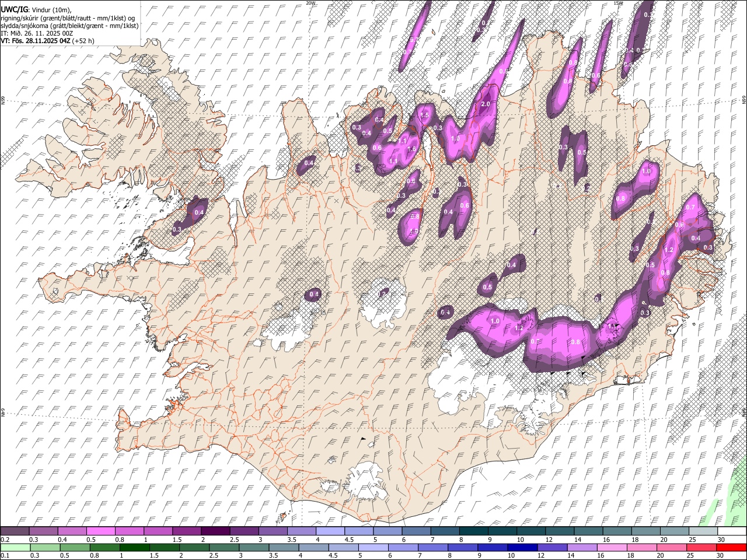Click the dark teal swatch between 8 and 9
Screen dimensions: 747x560
[x=473, y=531]
